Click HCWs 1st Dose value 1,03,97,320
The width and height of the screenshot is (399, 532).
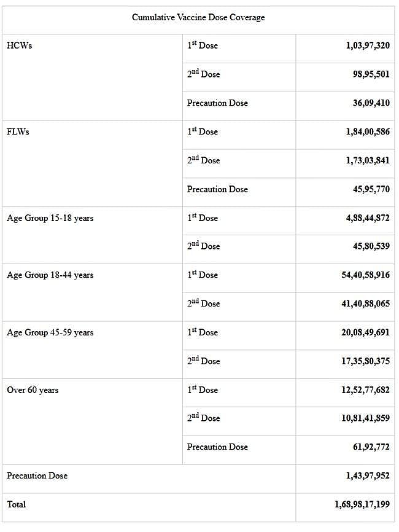point(367,45)
